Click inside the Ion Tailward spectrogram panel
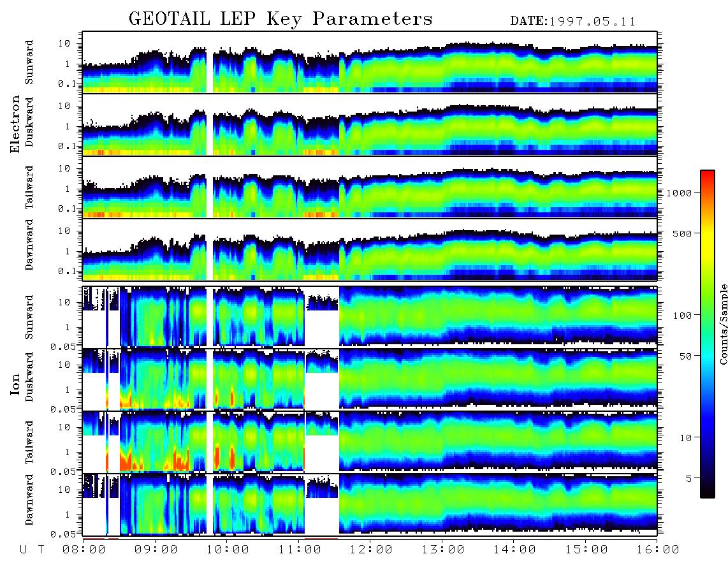The width and height of the screenshot is (728, 561). [x=370, y=442]
